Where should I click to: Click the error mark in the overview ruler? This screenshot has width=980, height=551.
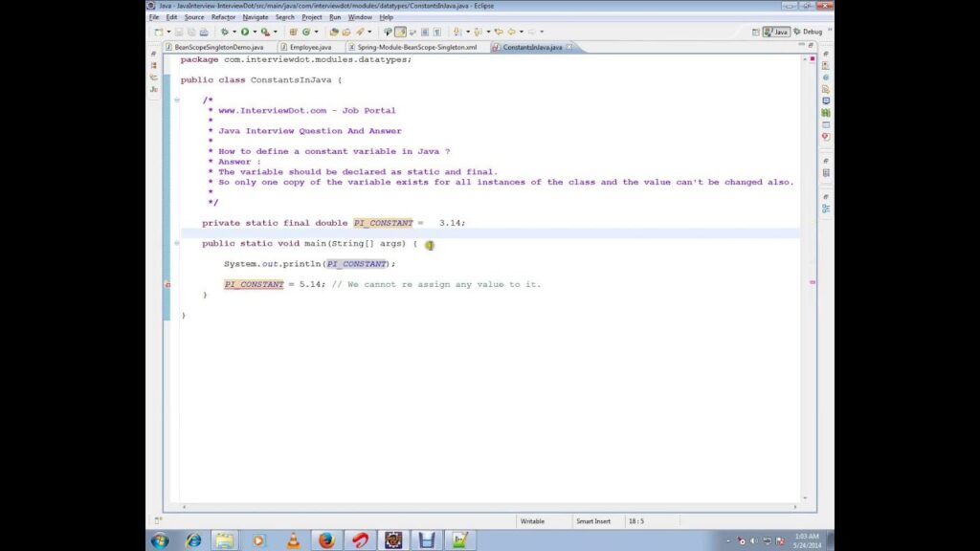point(812,282)
